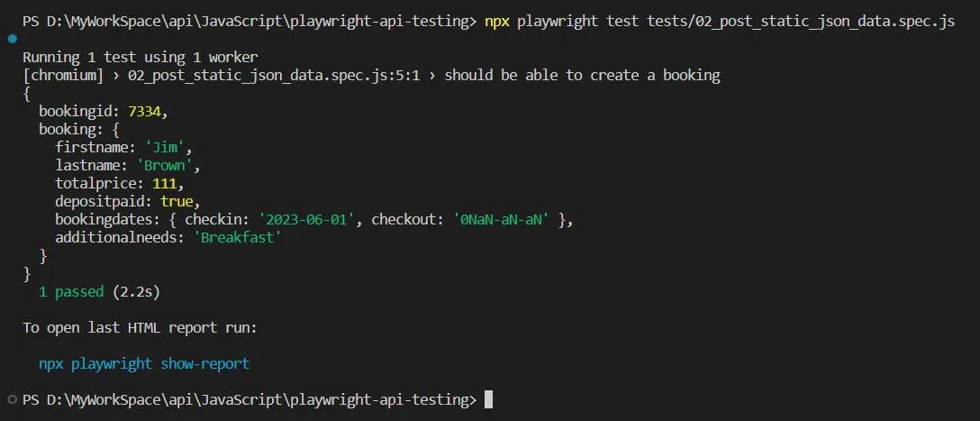Click checkout value '0NaN-aN-aN'
Screen dimensions: 980x421
click(x=502, y=220)
